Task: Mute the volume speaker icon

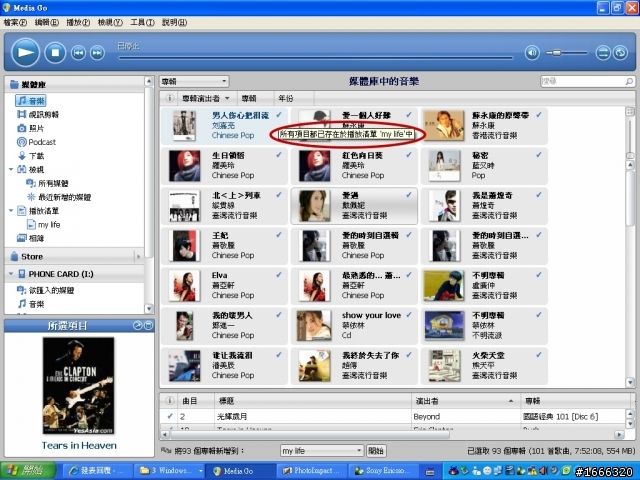Action: (x=532, y=53)
